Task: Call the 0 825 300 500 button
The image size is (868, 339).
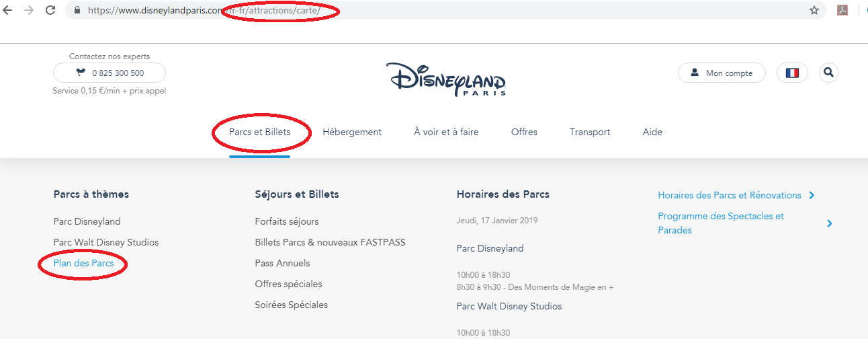Action: [110, 73]
